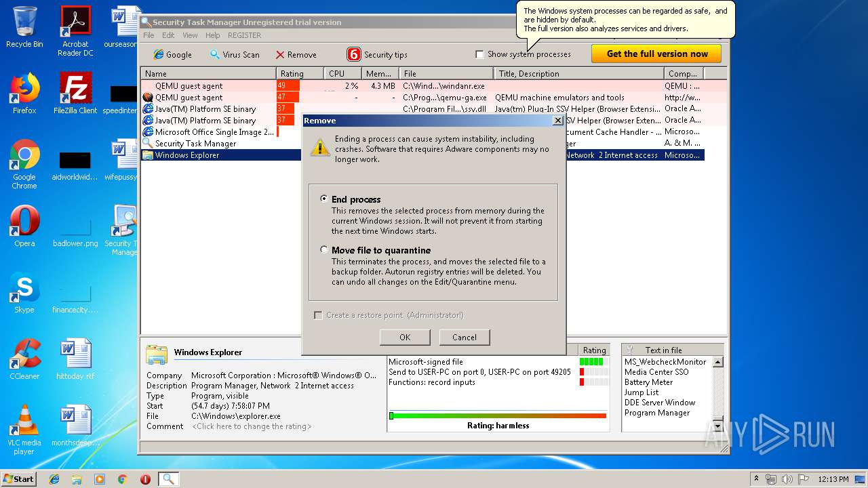Show hidden tray icons arrow
This screenshot has width=868, height=488.
756,479
